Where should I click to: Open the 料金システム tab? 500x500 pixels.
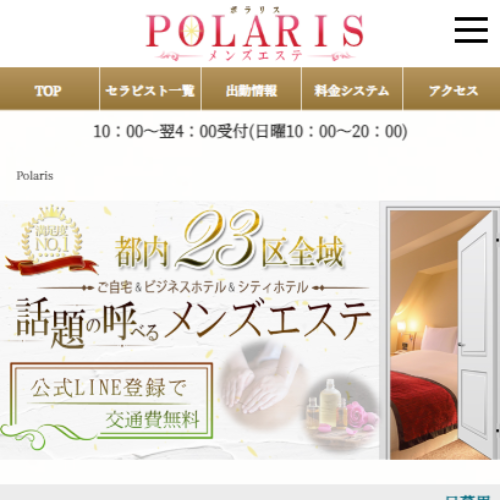[352, 89]
